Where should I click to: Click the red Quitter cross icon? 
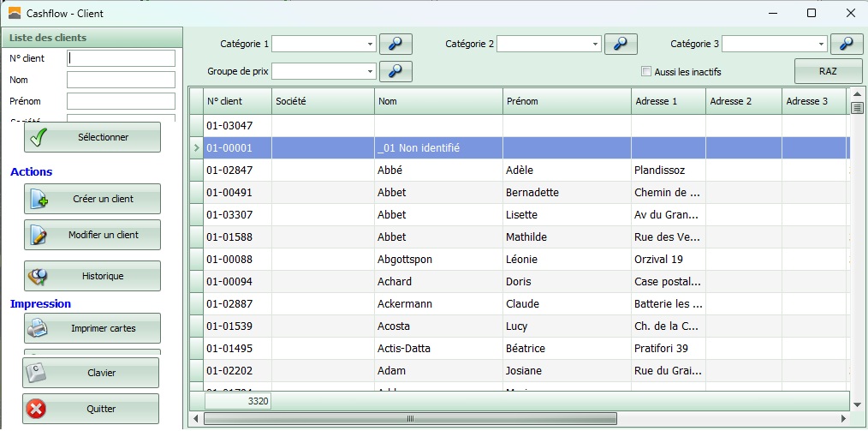37,410
